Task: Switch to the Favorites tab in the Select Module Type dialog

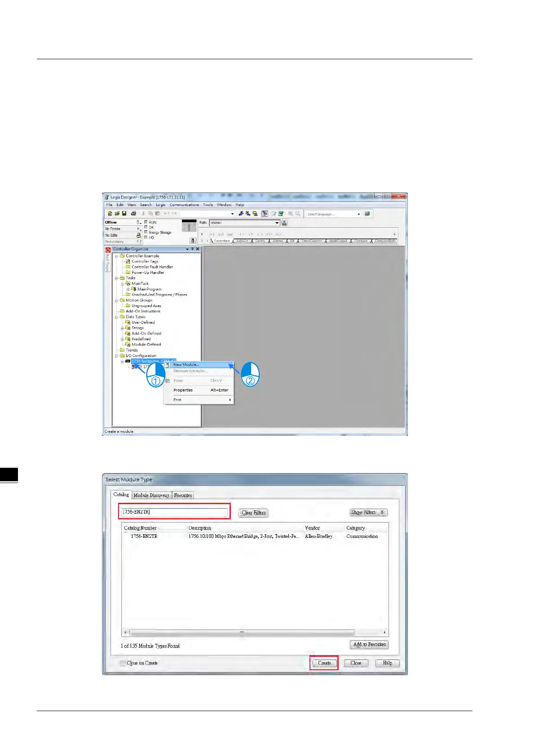Action: point(183,495)
